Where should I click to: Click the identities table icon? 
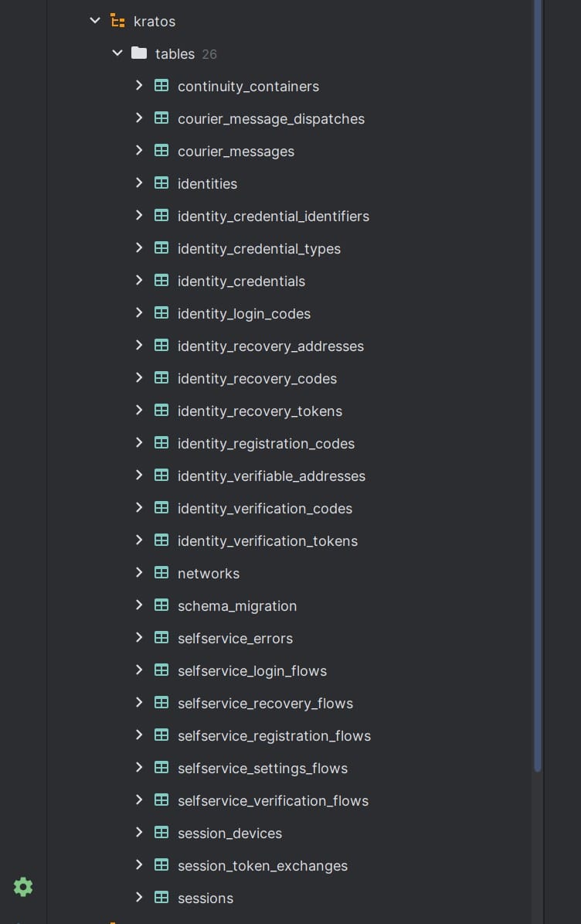point(161,183)
